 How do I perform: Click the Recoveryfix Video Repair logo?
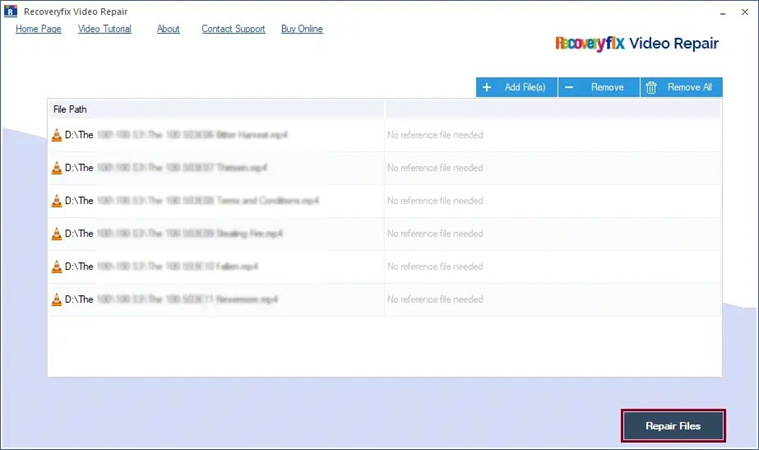[x=636, y=44]
